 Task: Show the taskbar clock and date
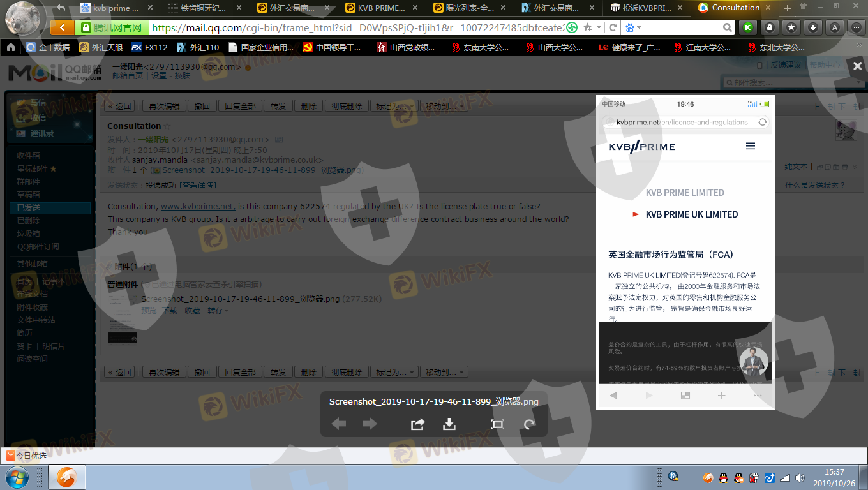[x=834, y=477]
